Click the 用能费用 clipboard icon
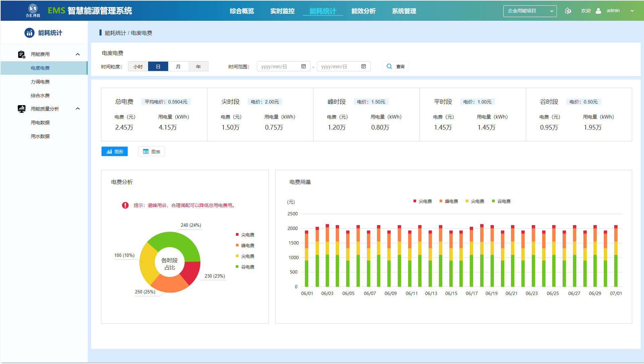The image size is (644, 364). click(x=21, y=54)
